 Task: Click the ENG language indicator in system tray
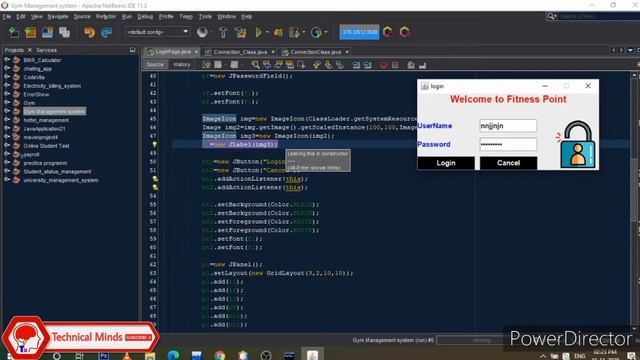(579, 356)
